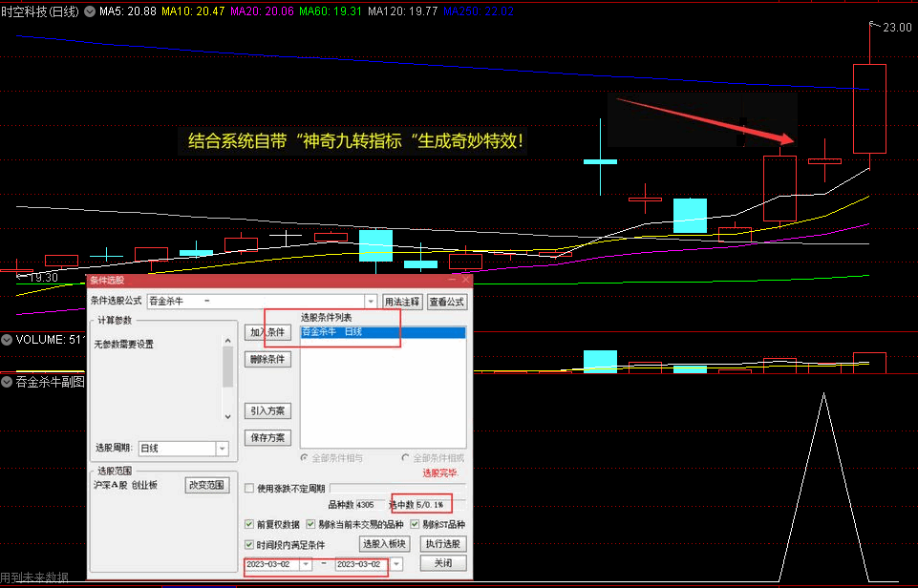Select 全部条件相与 radio button
Image resolution: width=918 pixels, height=588 pixels.
tap(305, 458)
